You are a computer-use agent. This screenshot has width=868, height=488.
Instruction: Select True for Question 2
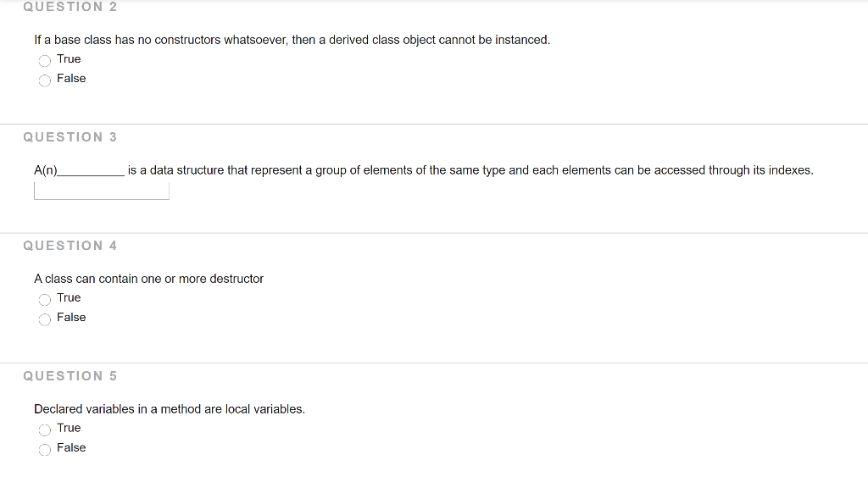(44, 60)
